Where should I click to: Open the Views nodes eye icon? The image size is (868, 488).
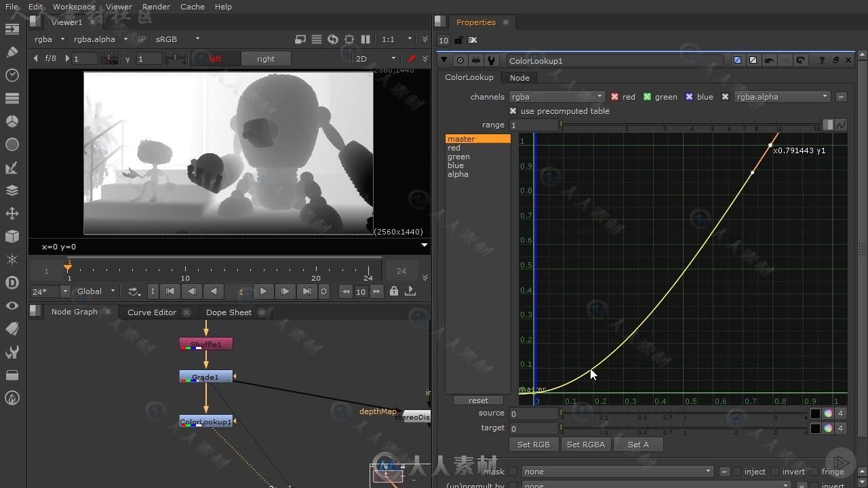[x=12, y=306]
